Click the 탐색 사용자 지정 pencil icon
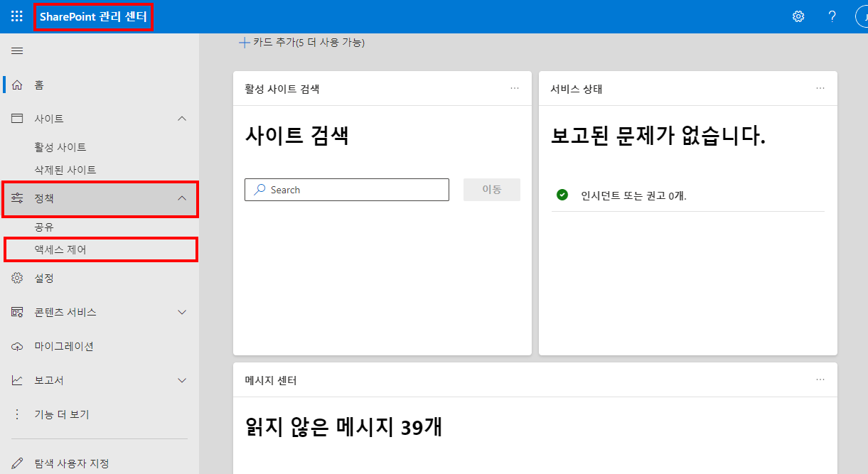The image size is (868, 474). [17, 463]
